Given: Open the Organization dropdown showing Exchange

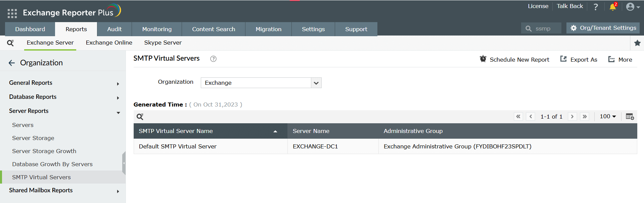Looking at the screenshot, I should pos(261,83).
